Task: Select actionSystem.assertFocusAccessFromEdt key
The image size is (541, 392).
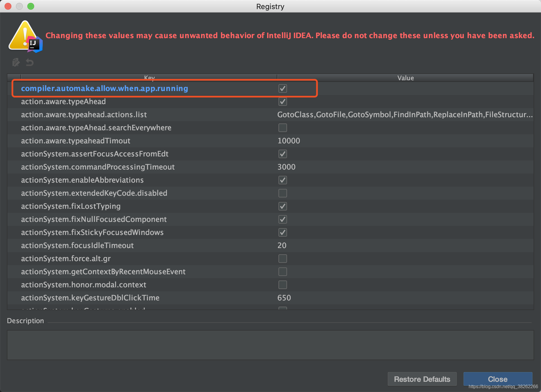Action: [95, 154]
